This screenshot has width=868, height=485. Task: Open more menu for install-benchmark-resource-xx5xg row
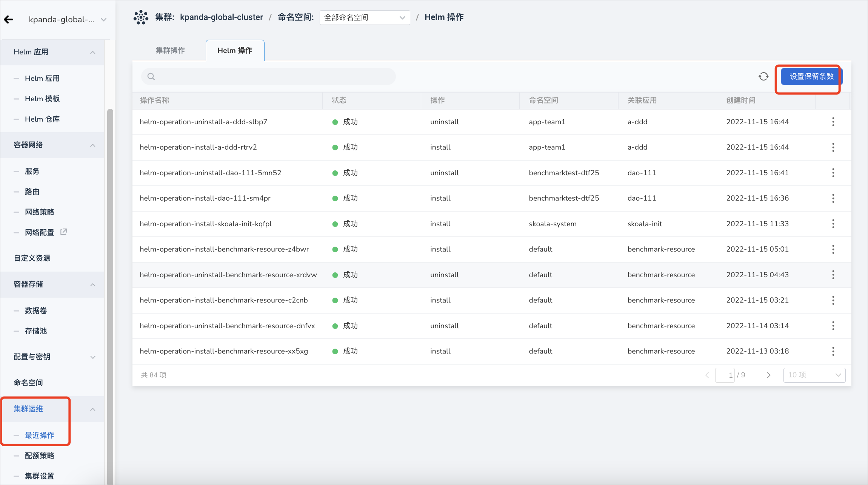tap(833, 351)
